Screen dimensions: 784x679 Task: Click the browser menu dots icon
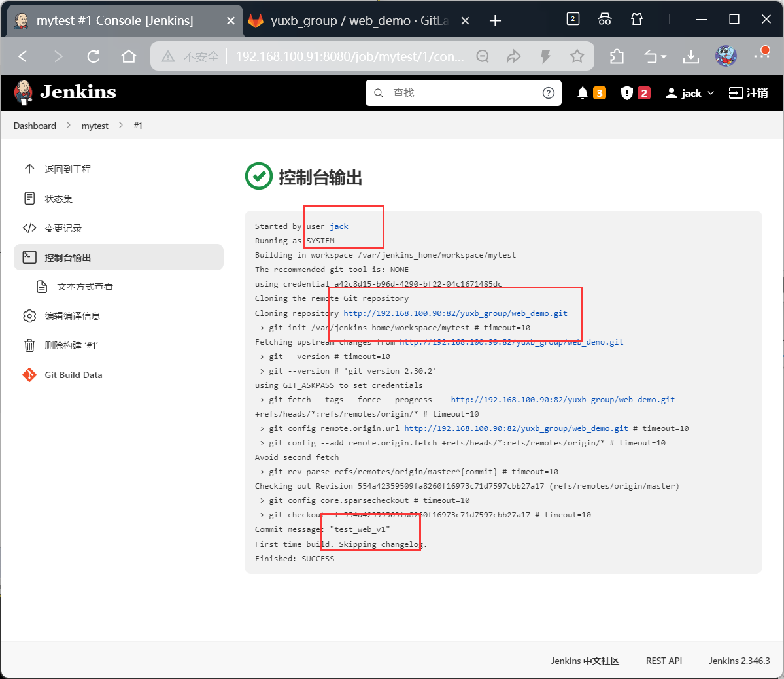click(x=762, y=55)
